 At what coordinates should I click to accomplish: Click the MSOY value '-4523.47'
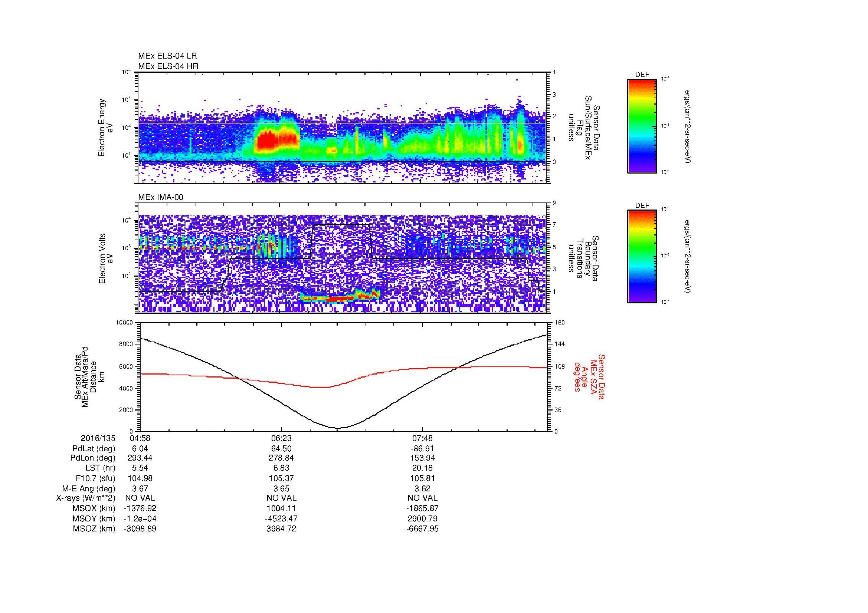pos(281,518)
